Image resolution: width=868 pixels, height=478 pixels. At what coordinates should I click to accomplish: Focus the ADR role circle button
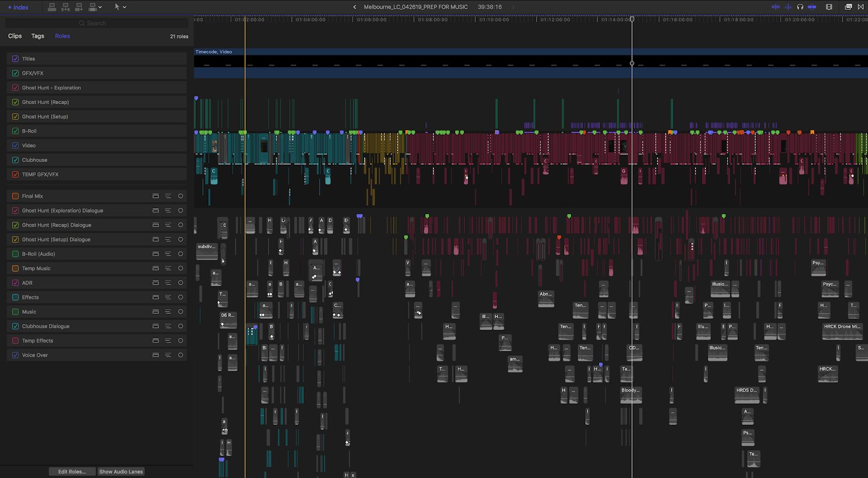(181, 283)
